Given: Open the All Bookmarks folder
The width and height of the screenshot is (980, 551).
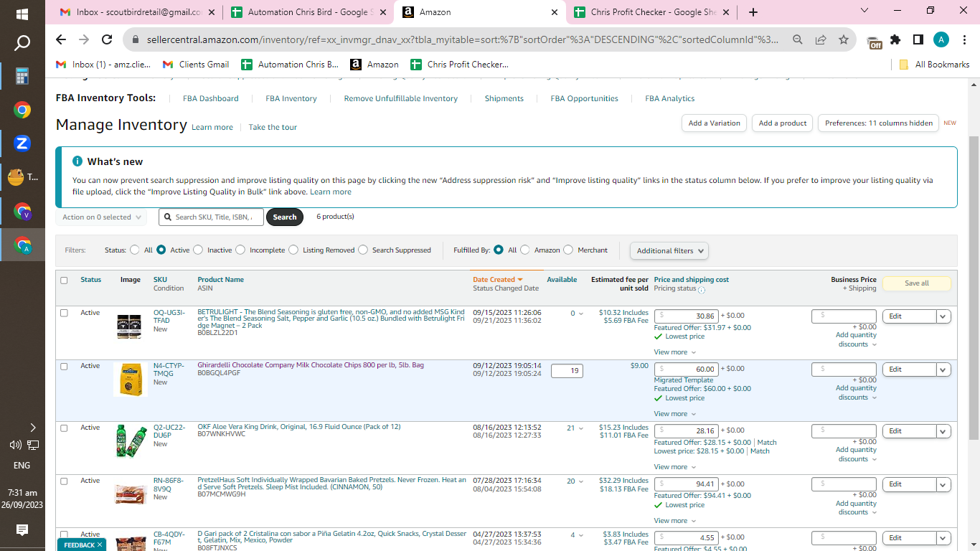Looking at the screenshot, I should point(935,65).
